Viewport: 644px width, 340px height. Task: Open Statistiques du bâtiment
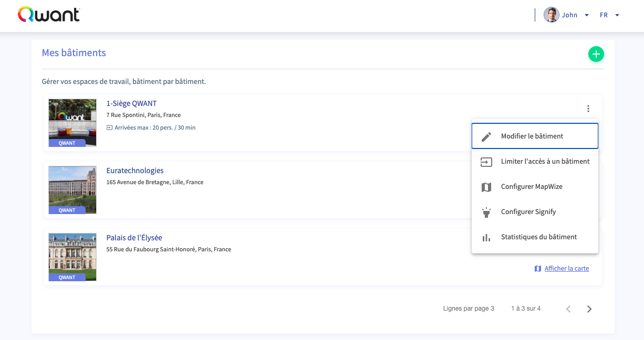click(535, 237)
